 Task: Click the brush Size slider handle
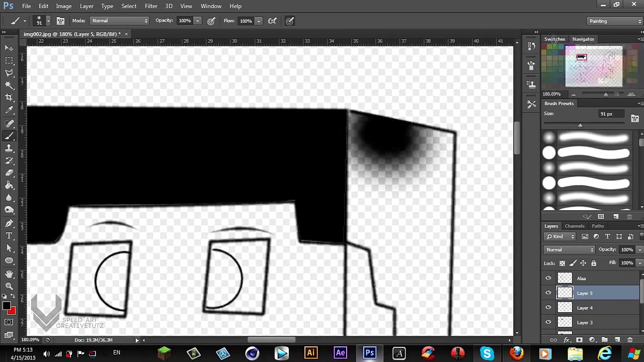[580, 125]
